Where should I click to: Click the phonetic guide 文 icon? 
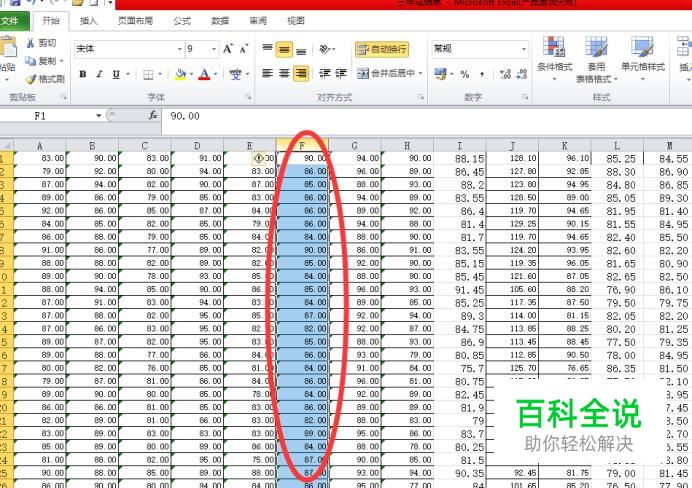click(x=236, y=74)
